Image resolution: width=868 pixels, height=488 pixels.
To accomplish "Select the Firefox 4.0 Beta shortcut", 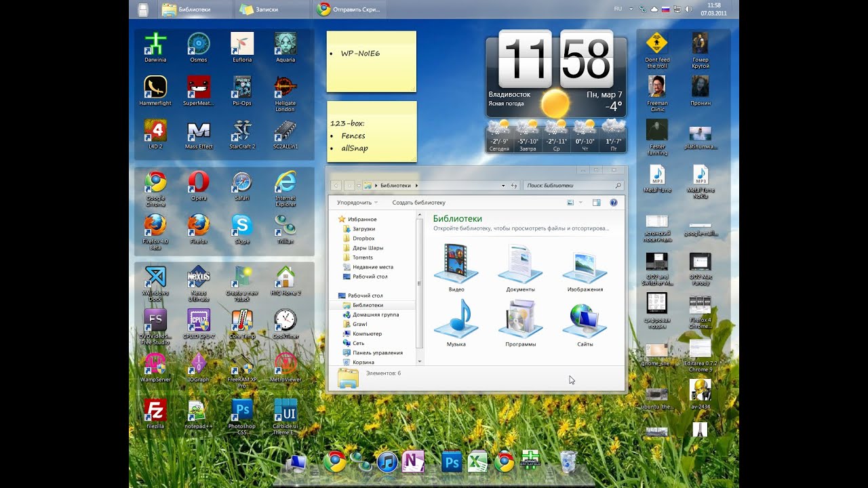I will click(155, 232).
